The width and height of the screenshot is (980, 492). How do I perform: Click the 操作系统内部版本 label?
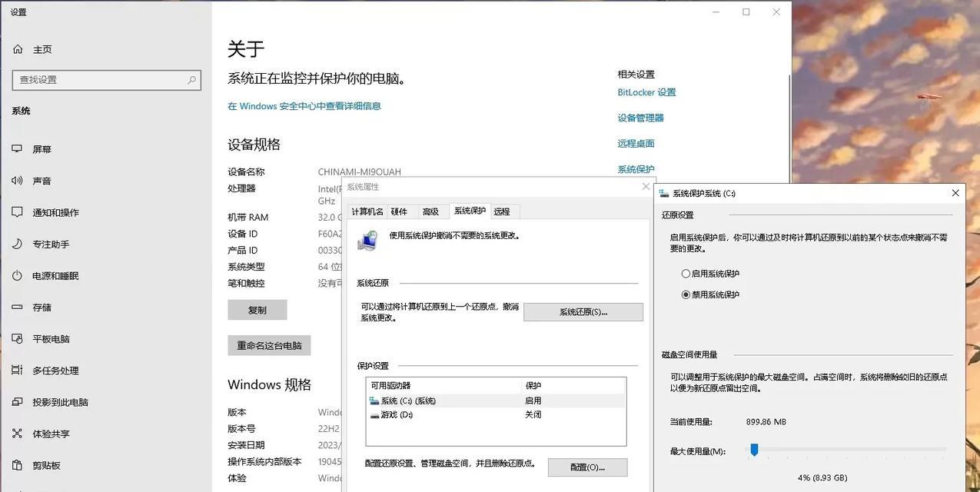click(x=265, y=461)
